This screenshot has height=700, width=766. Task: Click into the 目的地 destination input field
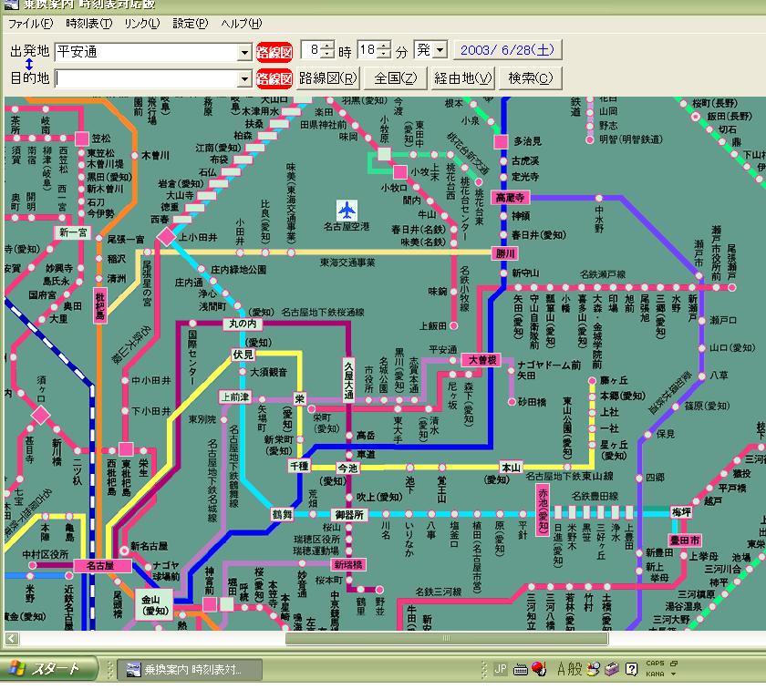146,78
